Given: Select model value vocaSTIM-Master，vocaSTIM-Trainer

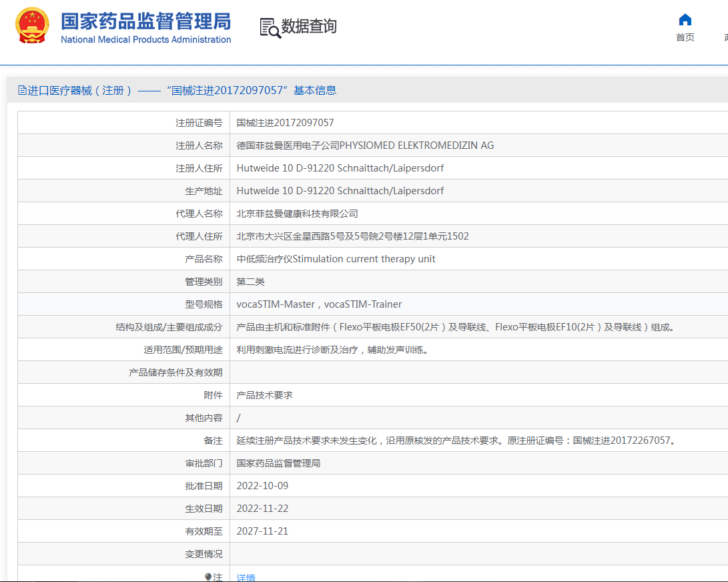Looking at the screenshot, I should [319, 304].
